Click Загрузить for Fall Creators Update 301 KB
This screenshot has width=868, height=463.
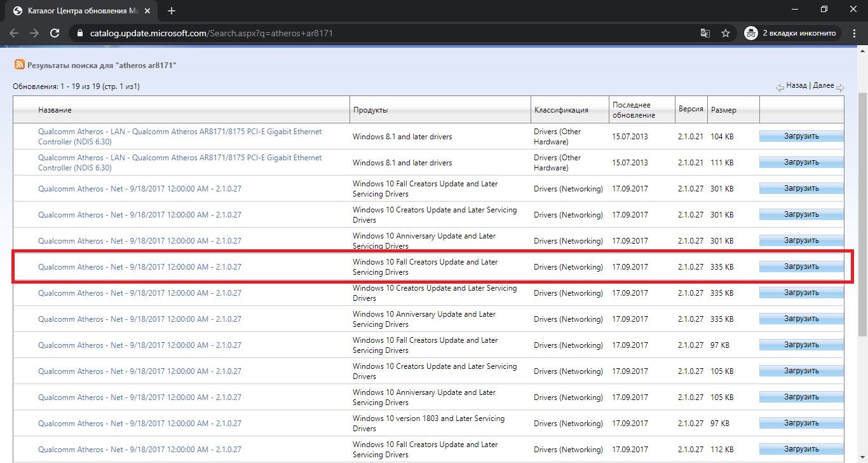pos(801,188)
